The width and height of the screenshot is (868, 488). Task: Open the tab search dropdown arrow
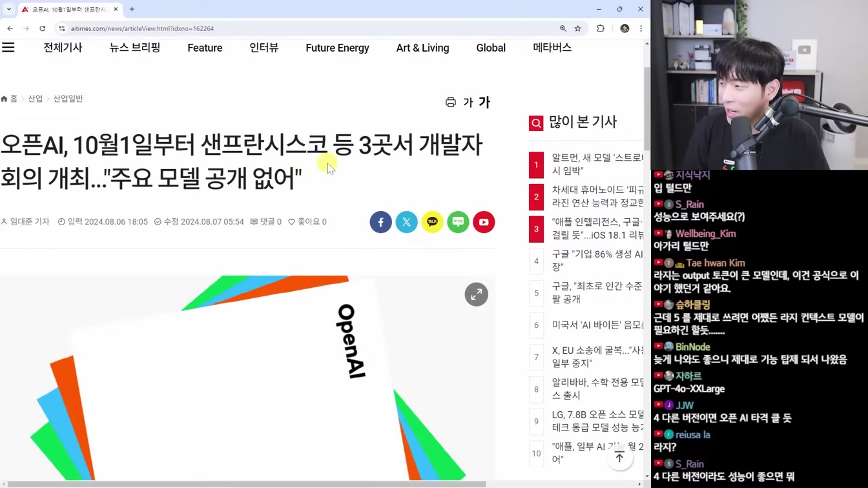(x=9, y=9)
